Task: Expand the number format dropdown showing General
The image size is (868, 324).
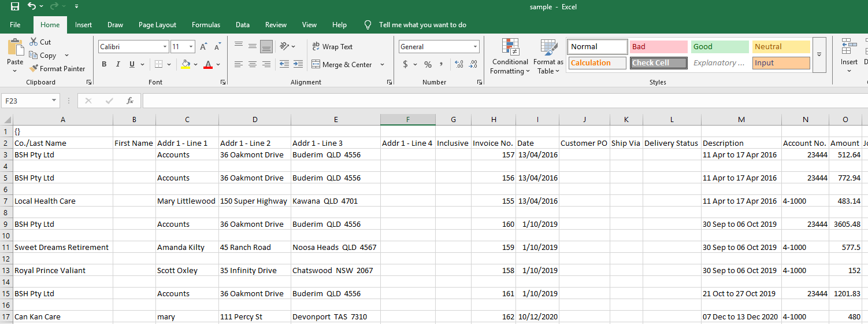Action: point(476,47)
